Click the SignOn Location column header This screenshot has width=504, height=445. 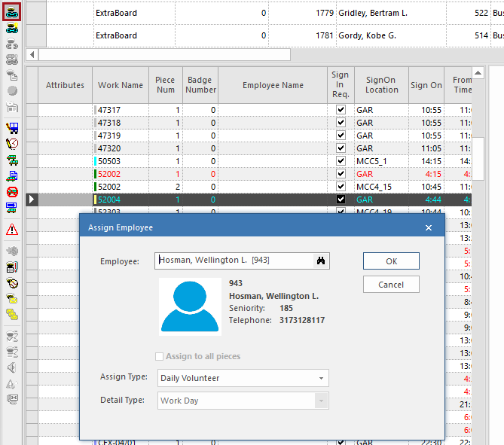click(x=381, y=85)
